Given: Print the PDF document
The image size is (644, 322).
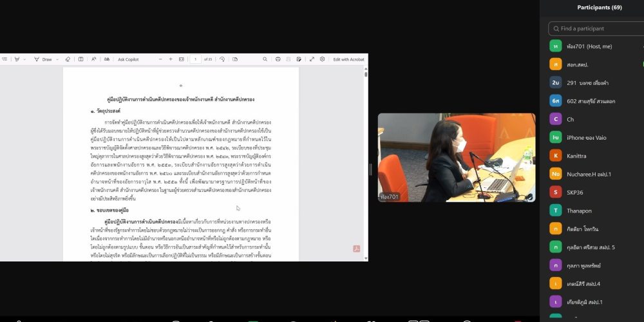Looking at the screenshot, I should 278,59.
